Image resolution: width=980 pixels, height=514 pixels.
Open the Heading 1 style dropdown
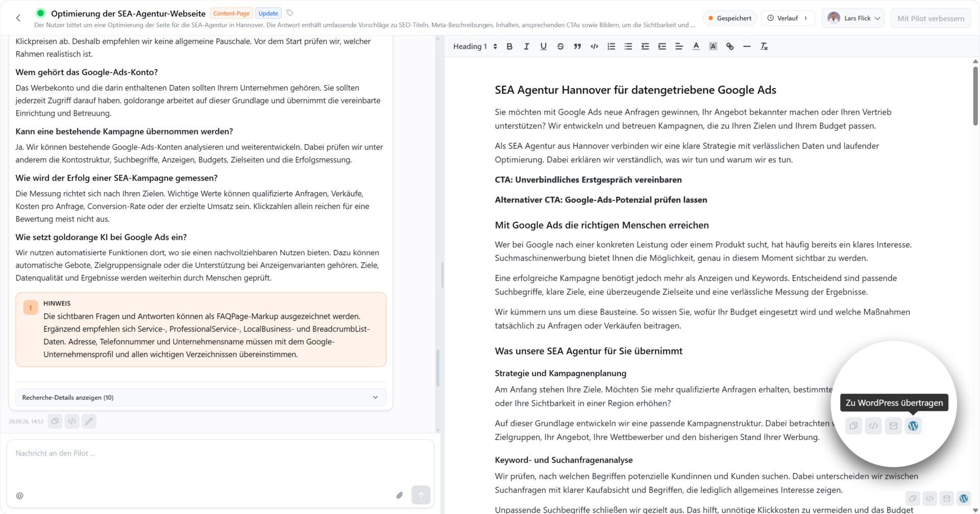click(475, 46)
